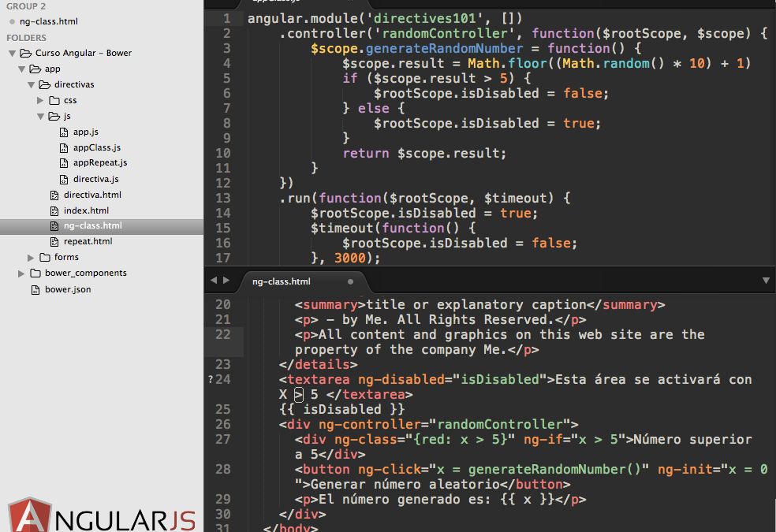Viewport: 776px width, 532px height.
Task: Open directiva.html in the sidebar
Action: 92,195
